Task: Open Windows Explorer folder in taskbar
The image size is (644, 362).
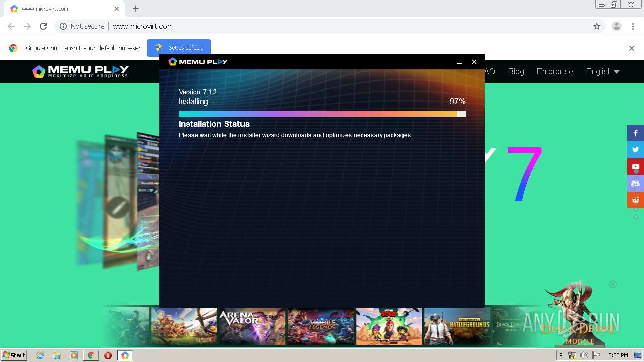Action: pyautogui.click(x=57, y=355)
